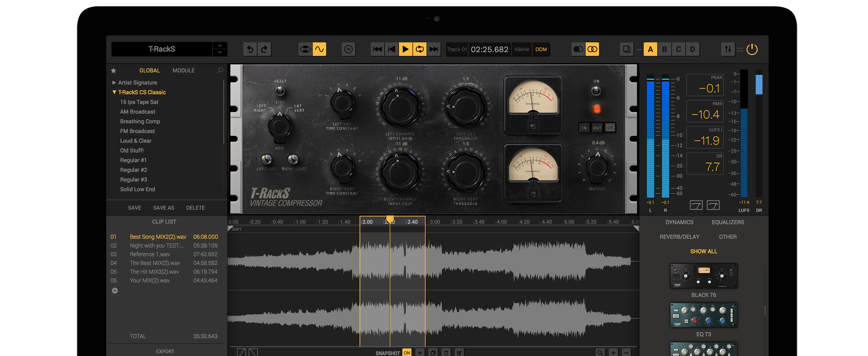Image resolution: width=868 pixels, height=356 pixels.
Task: Select the BLACK 76 module thumbnail
Action: [x=704, y=276]
